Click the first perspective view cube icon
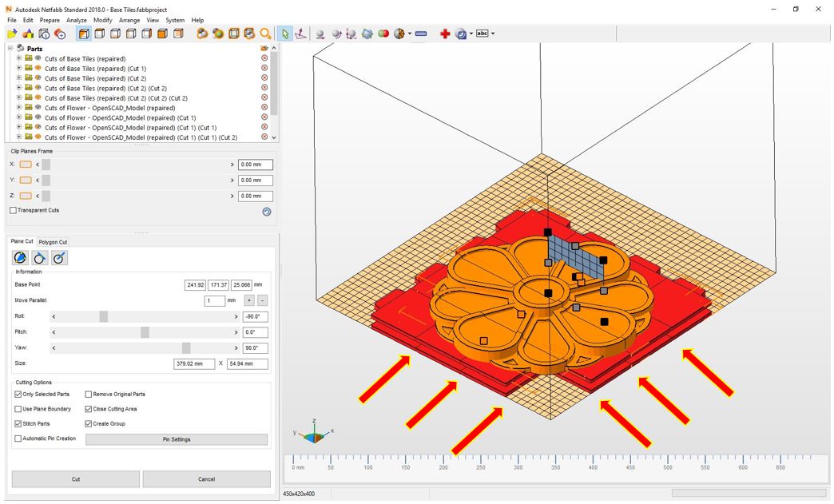 tap(84, 34)
